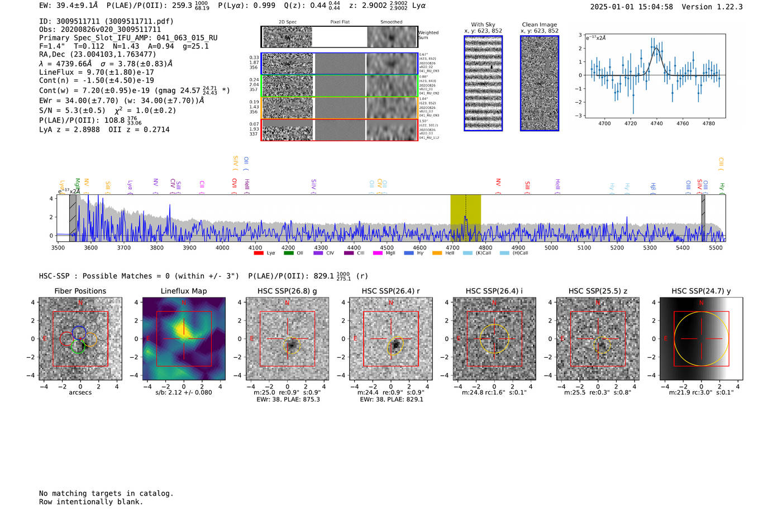Viewport: 782px width, 532px height.
Task: Click the 2025-01-01 15:04:58 timestamp
Action: (631, 7)
